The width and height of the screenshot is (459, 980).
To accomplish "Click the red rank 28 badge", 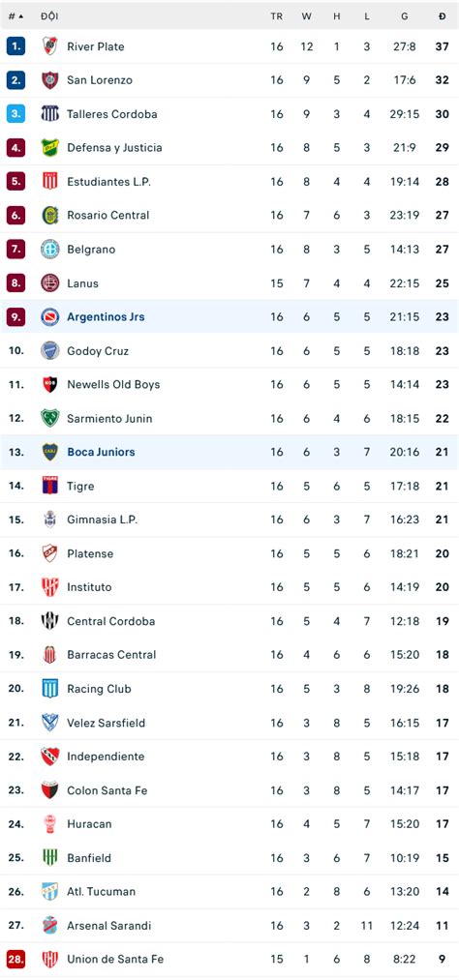I will 16,959.
